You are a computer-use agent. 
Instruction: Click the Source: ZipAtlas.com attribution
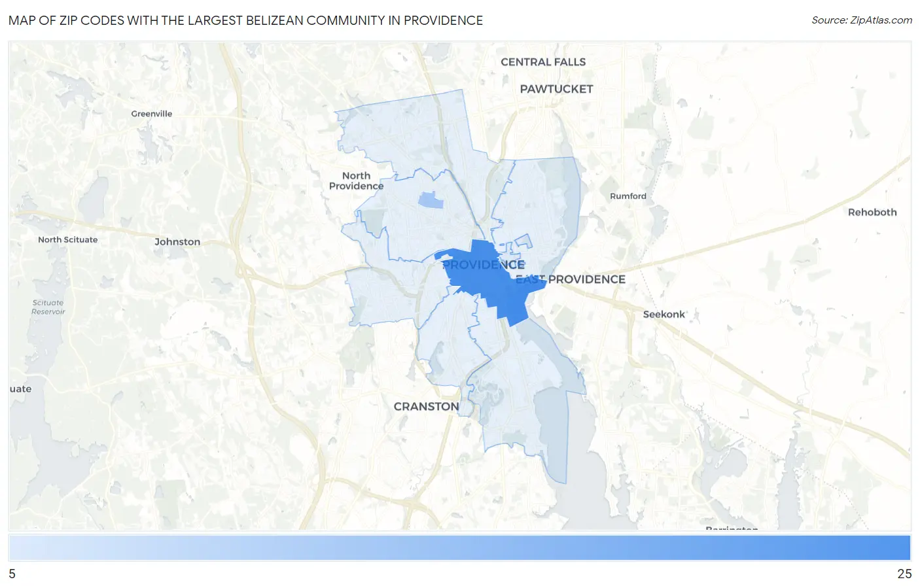pyautogui.click(x=861, y=20)
